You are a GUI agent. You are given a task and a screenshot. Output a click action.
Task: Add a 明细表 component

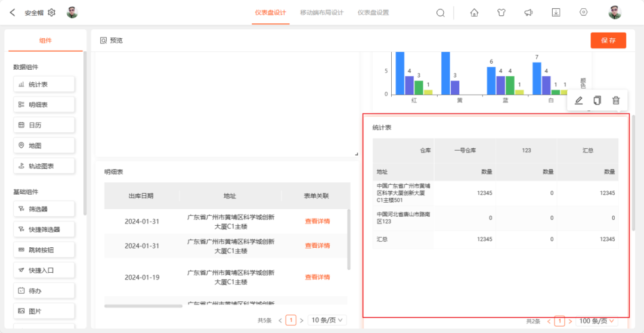tap(44, 105)
